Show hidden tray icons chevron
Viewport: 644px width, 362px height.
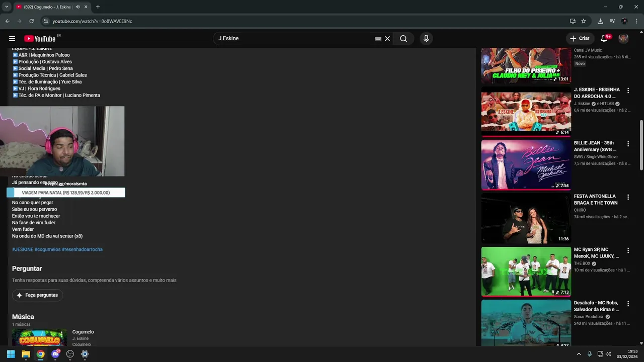[579, 354]
